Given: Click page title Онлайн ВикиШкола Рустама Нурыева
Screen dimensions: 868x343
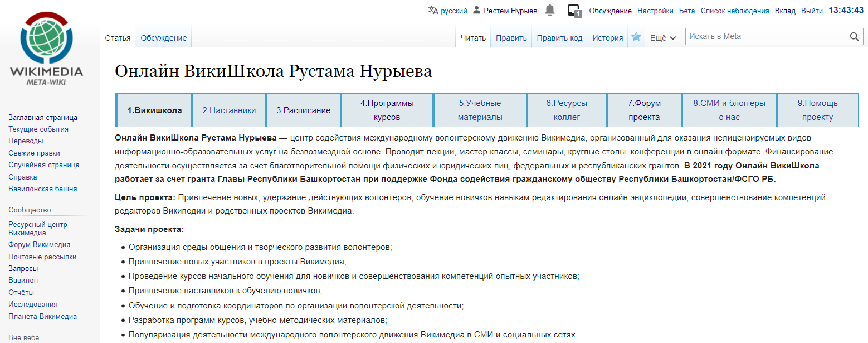Looking at the screenshot, I should (x=274, y=71).
